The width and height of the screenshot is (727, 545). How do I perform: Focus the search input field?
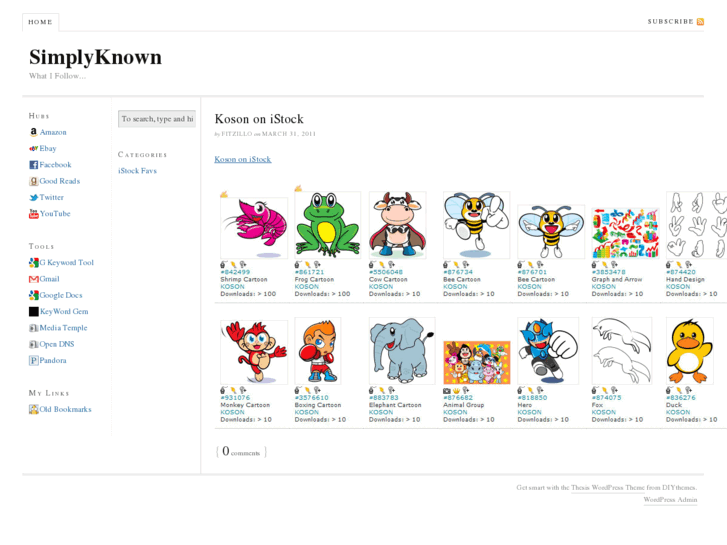[156, 119]
